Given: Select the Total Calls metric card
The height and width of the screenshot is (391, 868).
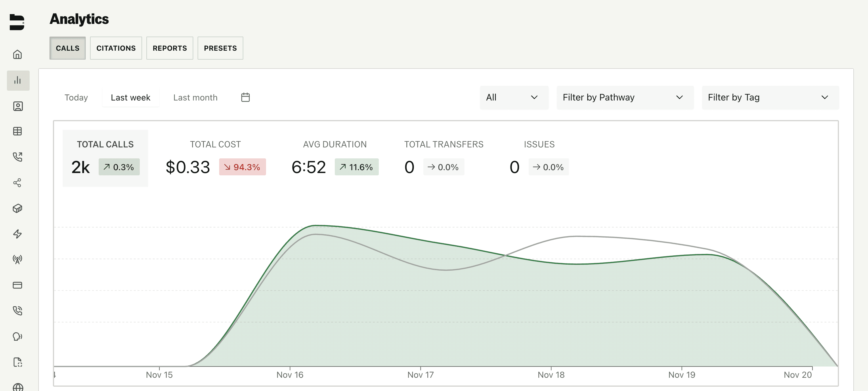Looking at the screenshot, I should (106, 158).
